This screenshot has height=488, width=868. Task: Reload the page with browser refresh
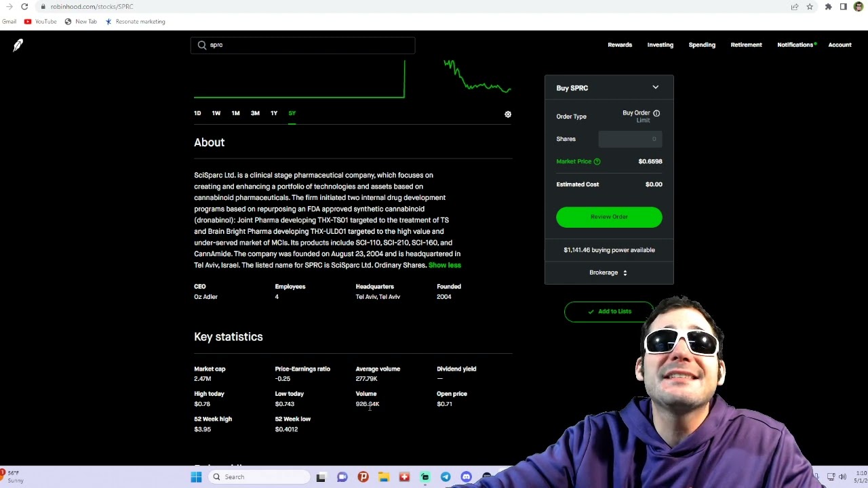[x=24, y=7]
